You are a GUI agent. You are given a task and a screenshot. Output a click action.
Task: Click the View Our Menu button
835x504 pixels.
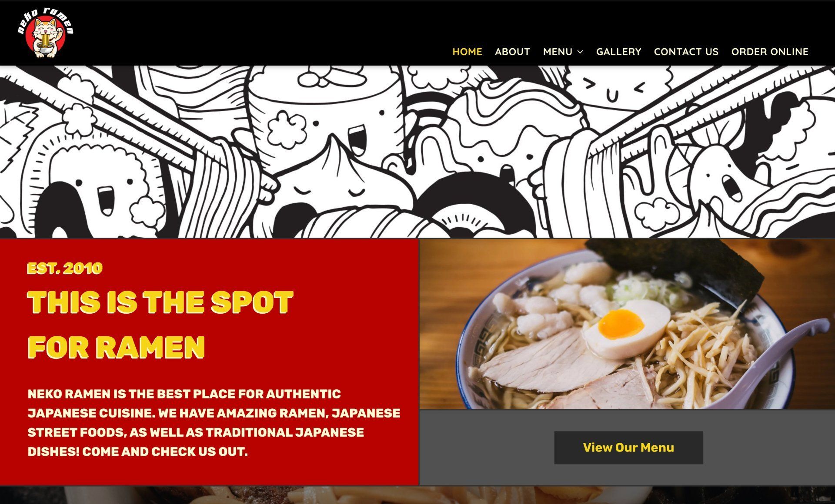pos(628,448)
